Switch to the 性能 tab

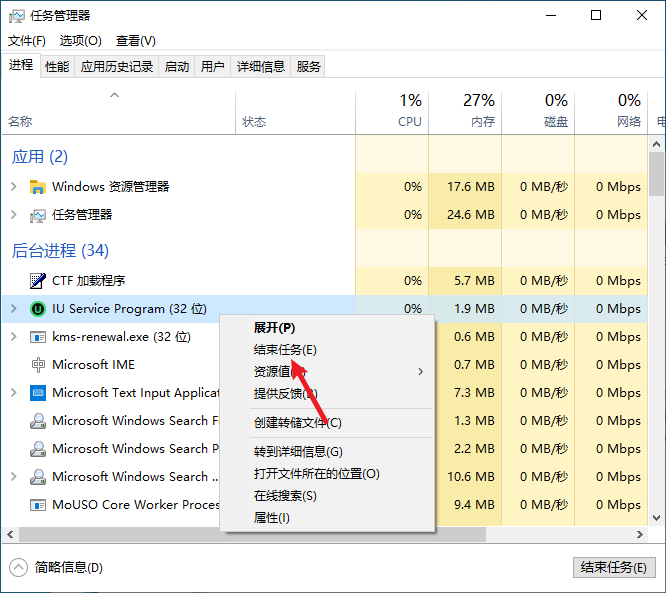coord(57,67)
